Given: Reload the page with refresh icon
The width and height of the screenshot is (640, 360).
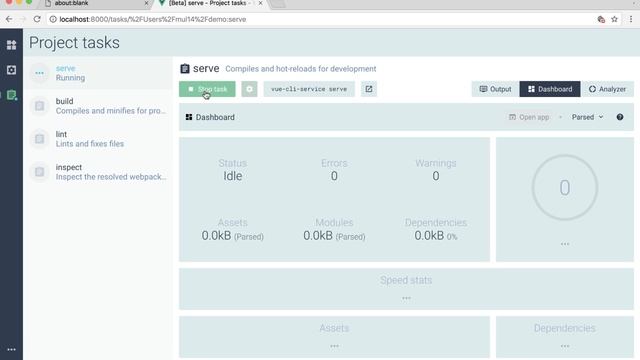Looking at the screenshot, I should click(37, 19).
